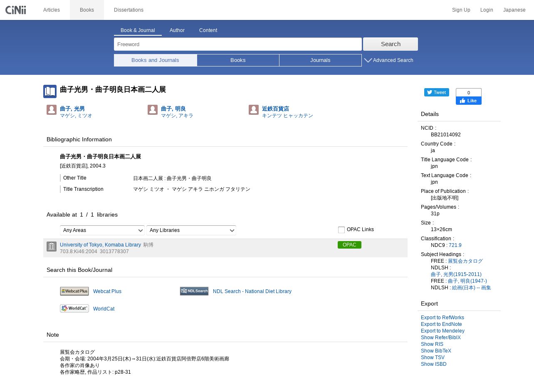This screenshot has width=534, height=392.
Task: Click the publisher line [近鉄百貨店], 2004.3
Action: tap(83, 166)
